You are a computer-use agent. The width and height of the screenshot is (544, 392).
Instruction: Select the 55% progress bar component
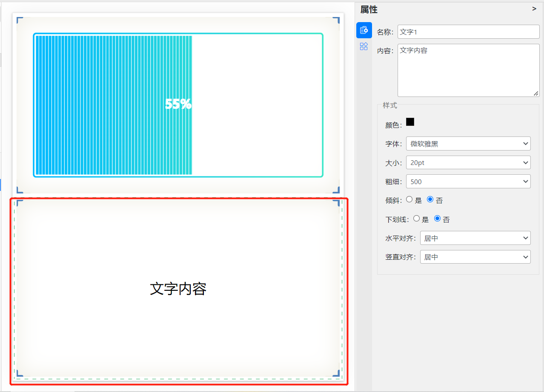click(178, 105)
